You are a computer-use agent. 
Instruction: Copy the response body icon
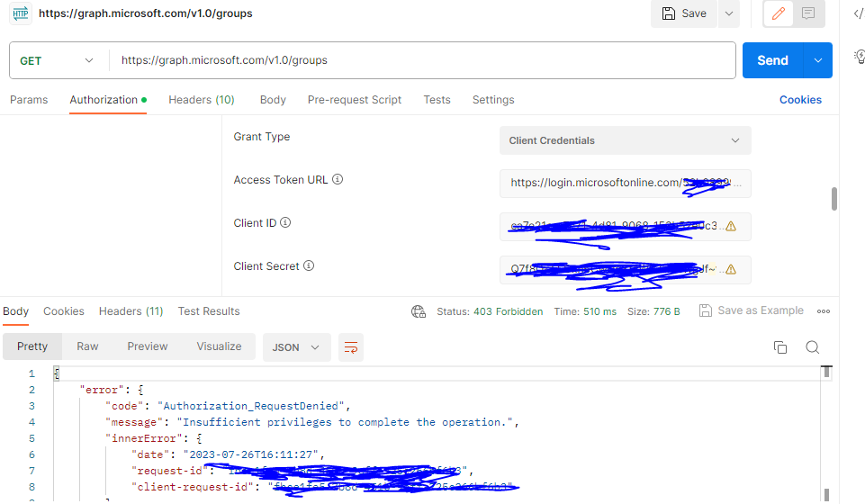click(x=780, y=347)
